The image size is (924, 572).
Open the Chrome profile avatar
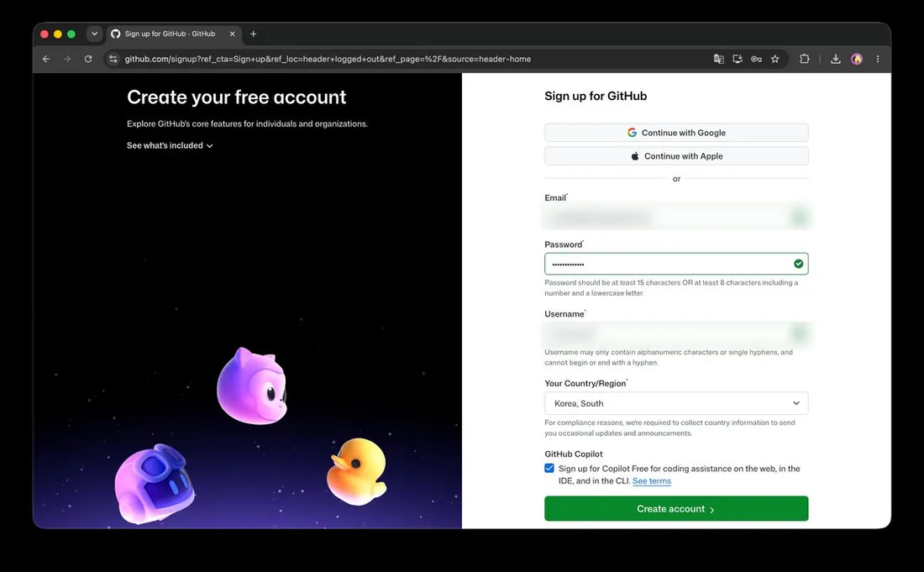[x=857, y=59]
